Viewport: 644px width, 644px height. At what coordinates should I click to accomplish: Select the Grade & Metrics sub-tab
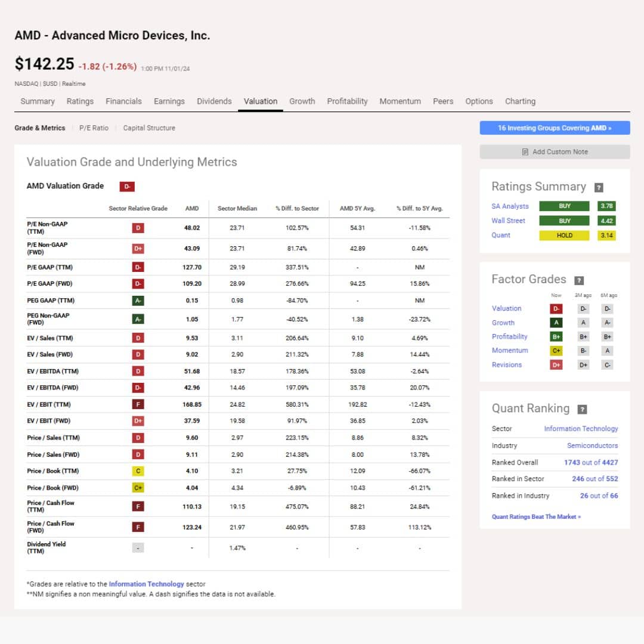[40, 128]
